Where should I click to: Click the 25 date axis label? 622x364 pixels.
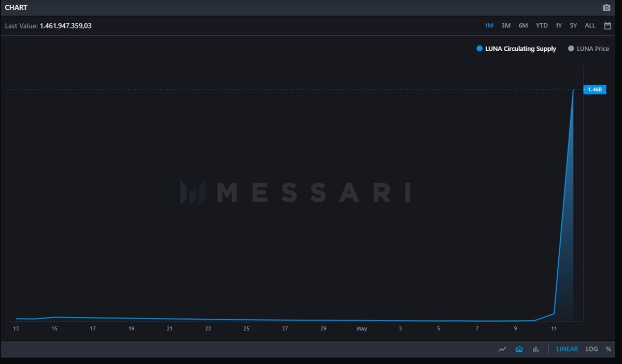(x=247, y=329)
